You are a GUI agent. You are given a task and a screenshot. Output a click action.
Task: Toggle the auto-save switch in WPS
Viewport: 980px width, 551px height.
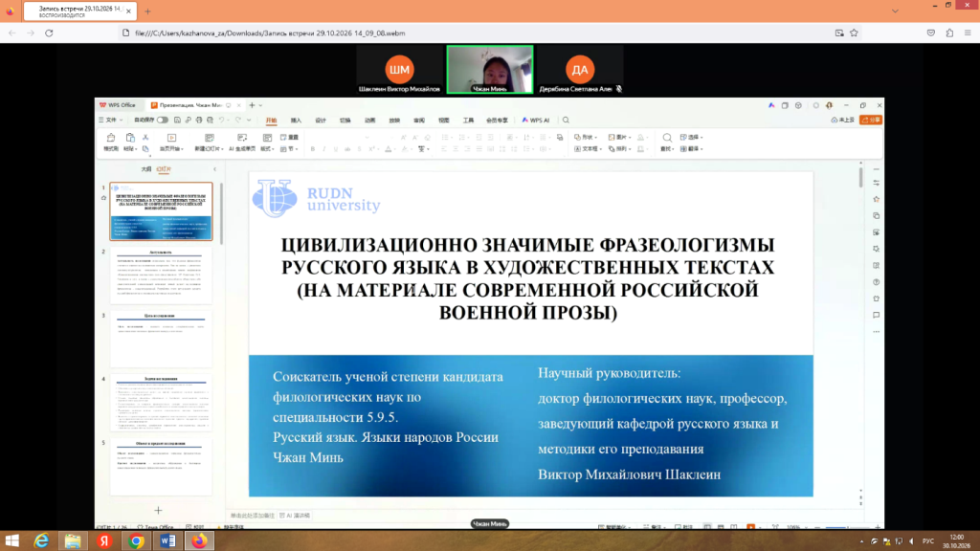163,120
